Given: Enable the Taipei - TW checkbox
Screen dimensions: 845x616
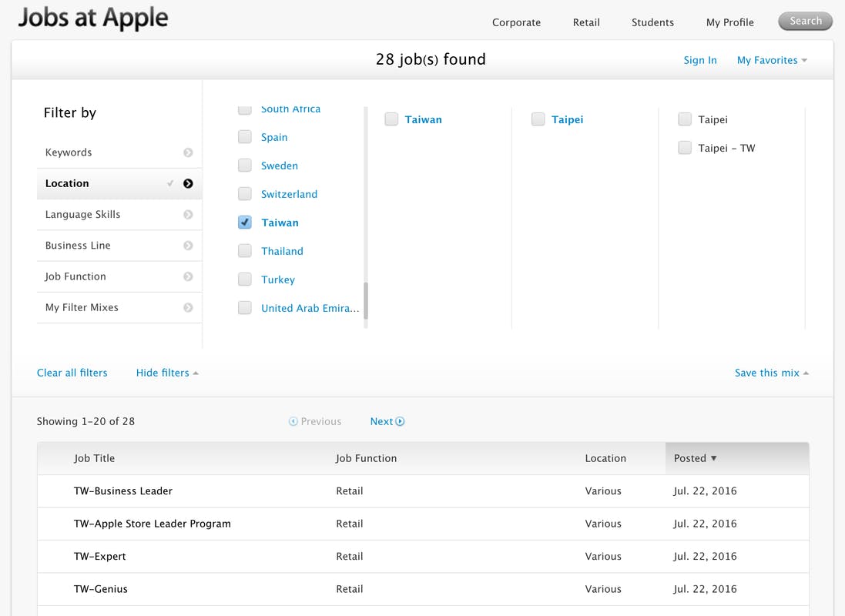Looking at the screenshot, I should 685,148.
